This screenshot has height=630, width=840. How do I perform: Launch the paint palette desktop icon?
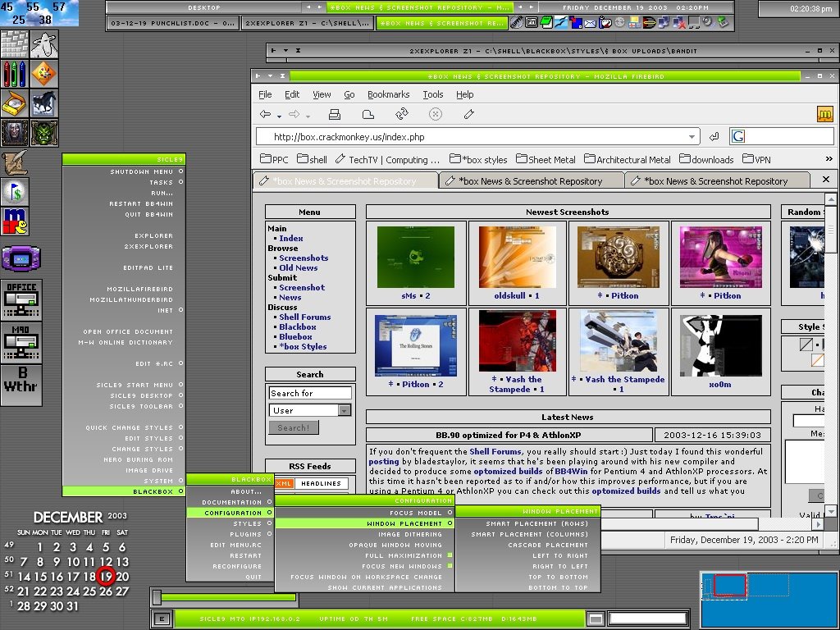click(44, 74)
